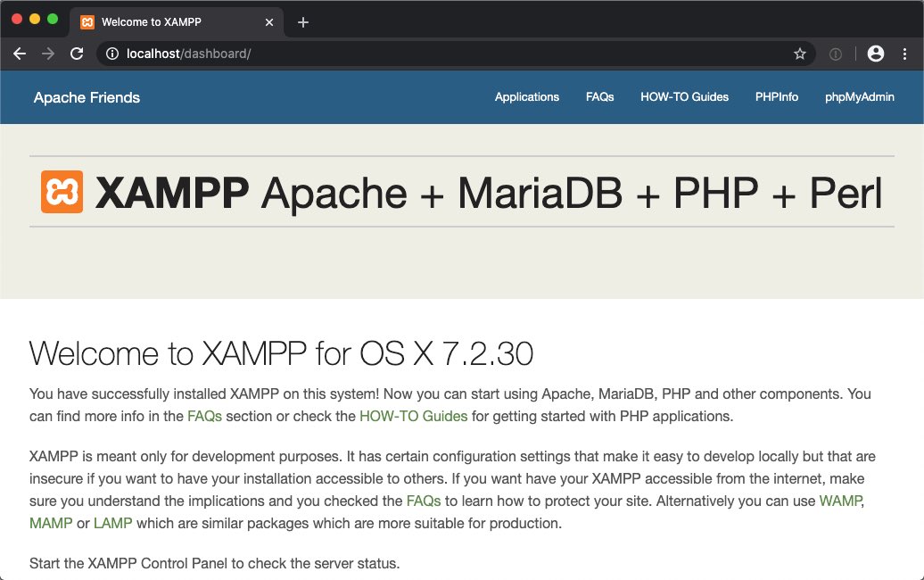Open HOW-TO Guides in the navbar

684,97
